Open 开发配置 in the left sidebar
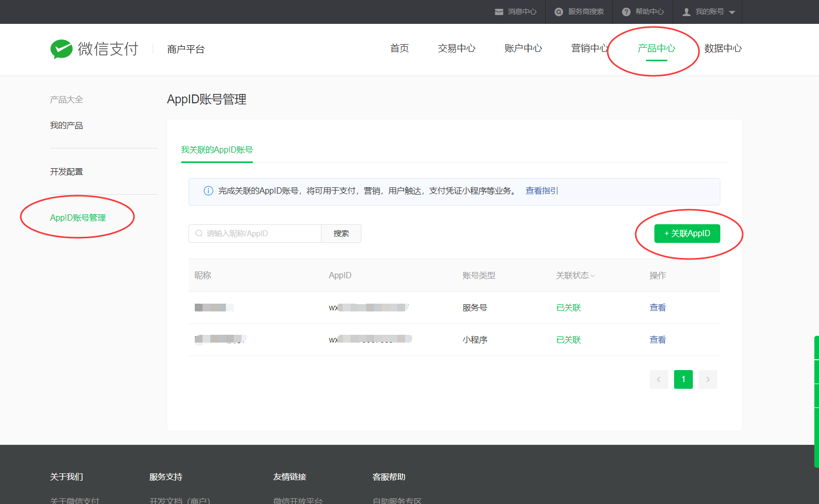The height and width of the screenshot is (504, 819). (66, 172)
